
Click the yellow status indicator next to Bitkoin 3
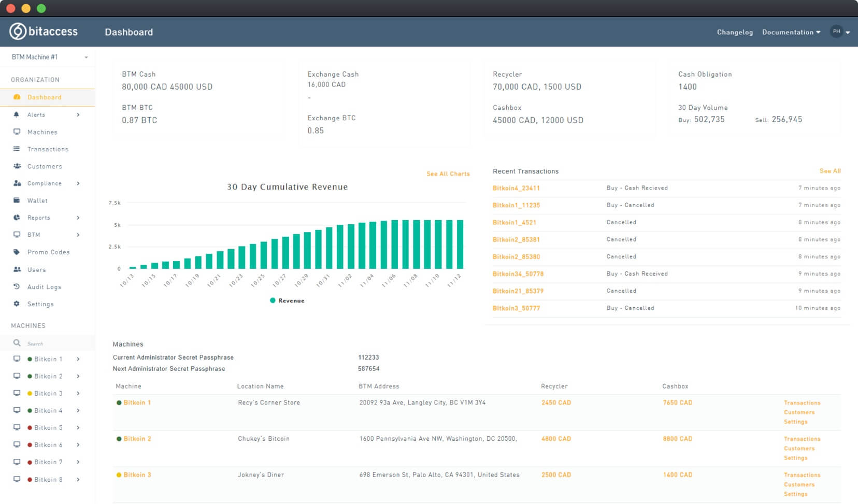pos(30,393)
